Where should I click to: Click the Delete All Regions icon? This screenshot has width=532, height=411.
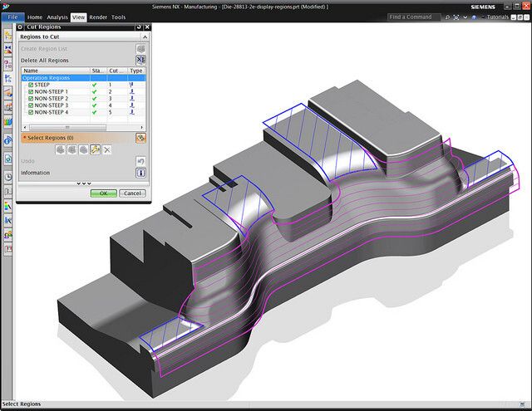pos(140,61)
